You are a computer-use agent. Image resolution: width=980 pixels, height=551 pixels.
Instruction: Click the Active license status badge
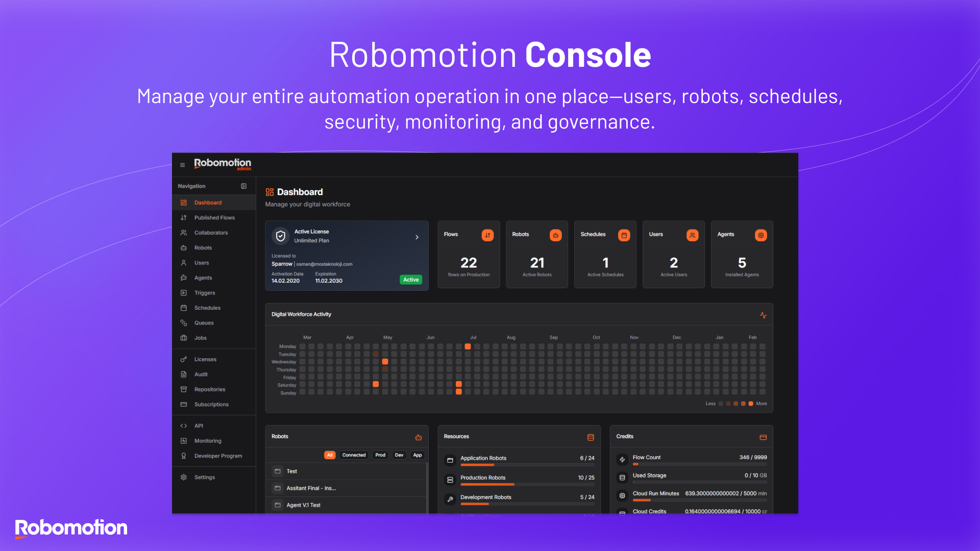[410, 280]
